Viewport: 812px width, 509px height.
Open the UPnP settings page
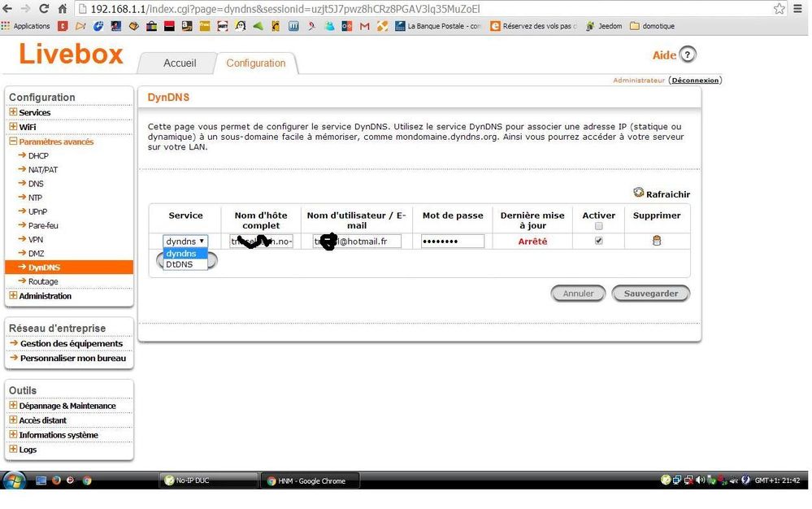pos(38,211)
